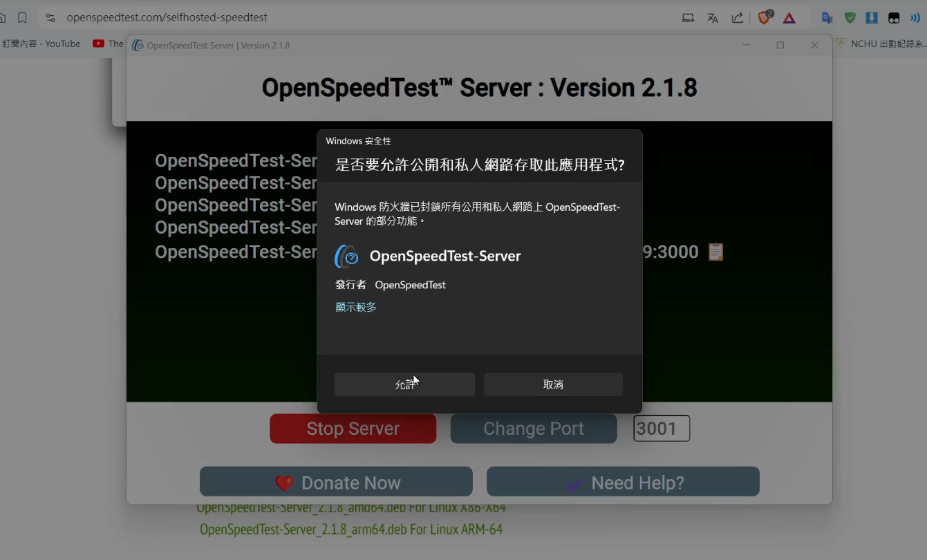Click the 允許 (Allow) button in the firewall dialog
The height and width of the screenshot is (560, 927).
coord(404,384)
